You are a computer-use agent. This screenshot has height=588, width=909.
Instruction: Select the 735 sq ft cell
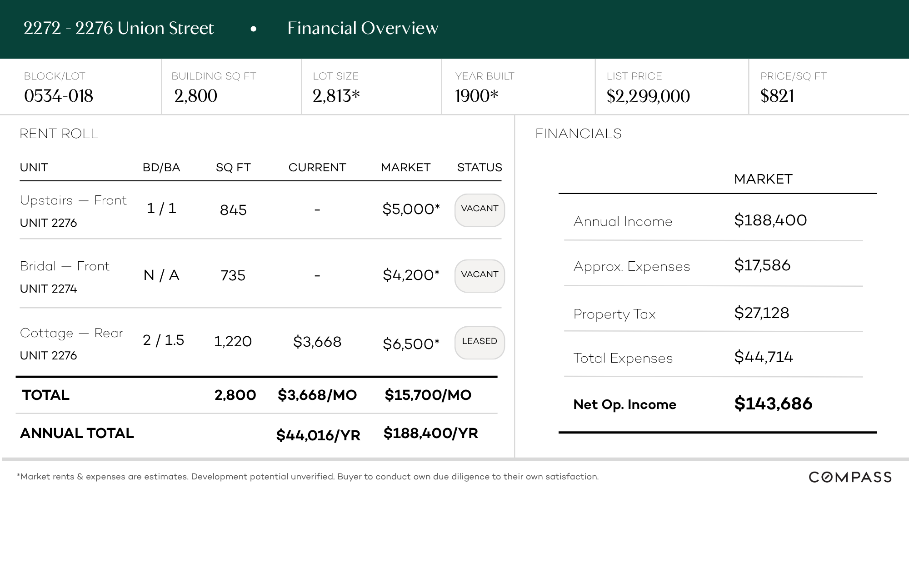(x=233, y=276)
